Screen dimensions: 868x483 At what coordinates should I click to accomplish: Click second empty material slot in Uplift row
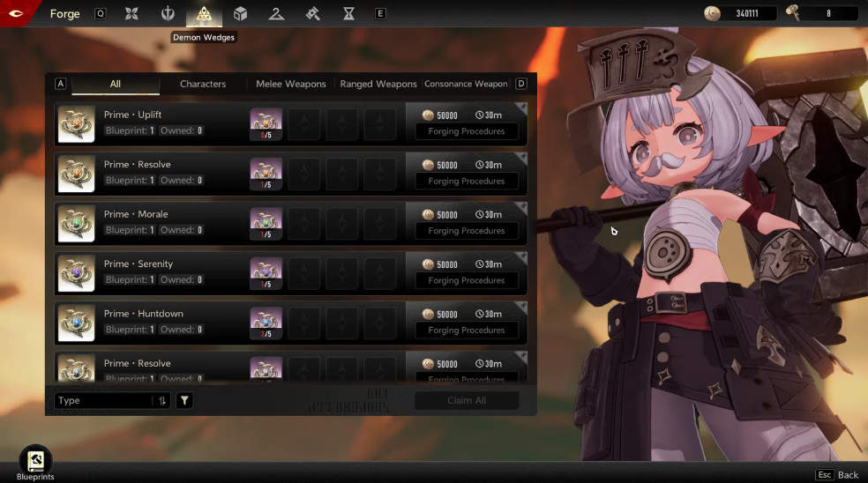[x=342, y=124]
